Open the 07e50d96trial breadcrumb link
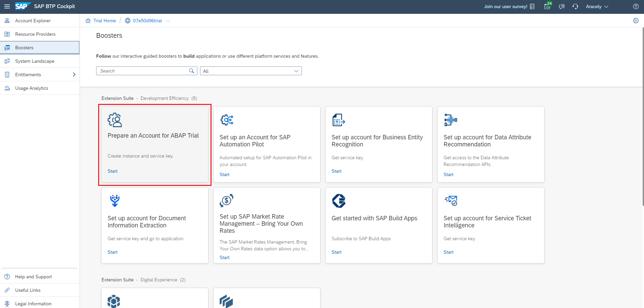Viewport: 644px width, 308px height. [147, 21]
